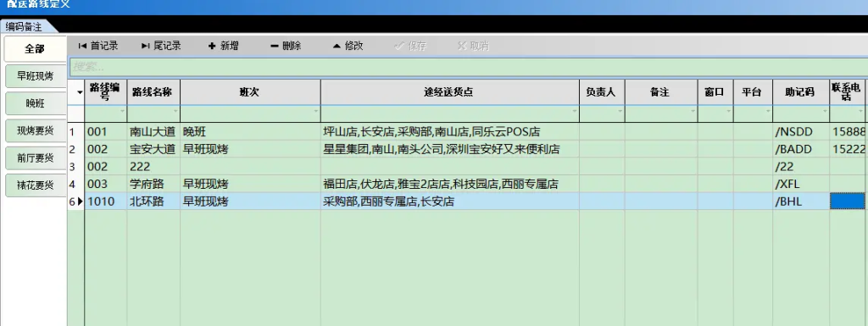The width and height of the screenshot is (868, 326).
Task: Delete the record using 删除
Action: pyautogui.click(x=286, y=46)
